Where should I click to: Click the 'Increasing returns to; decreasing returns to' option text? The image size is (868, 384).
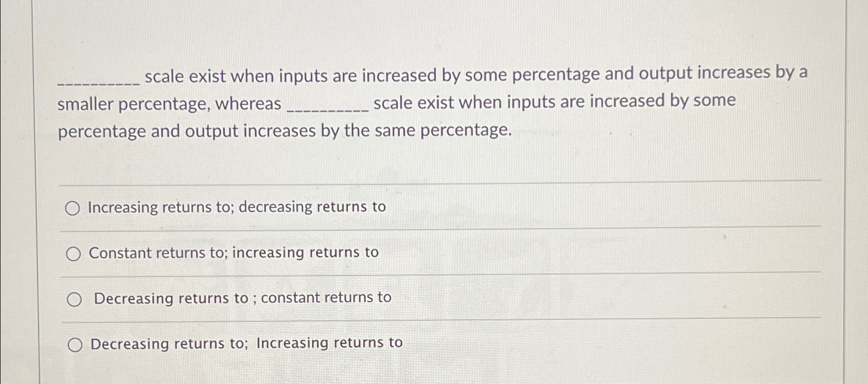237,208
